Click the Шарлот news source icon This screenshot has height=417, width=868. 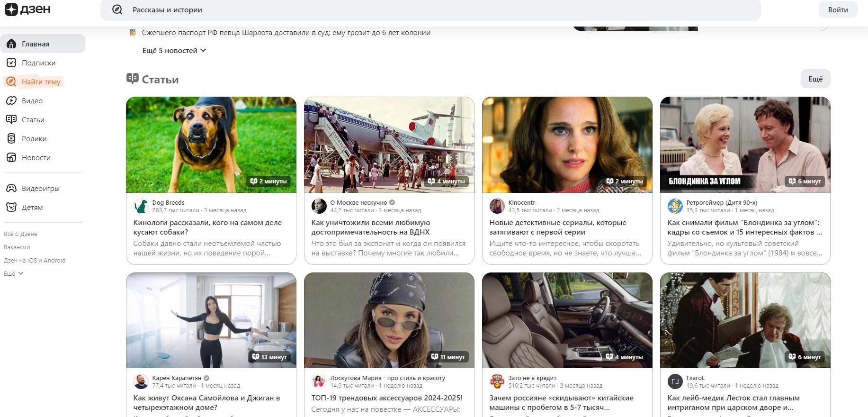click(133, 33)
